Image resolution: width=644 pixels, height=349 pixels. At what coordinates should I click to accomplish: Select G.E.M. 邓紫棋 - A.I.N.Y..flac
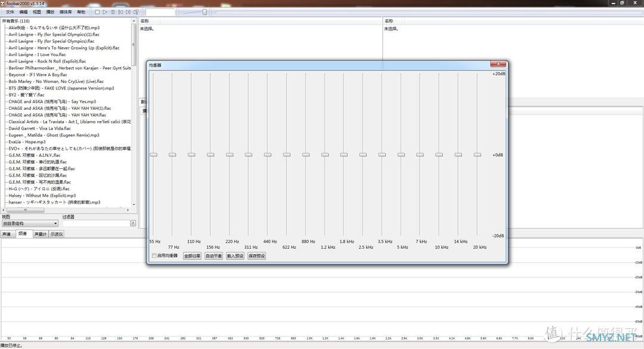pos(35,155)
